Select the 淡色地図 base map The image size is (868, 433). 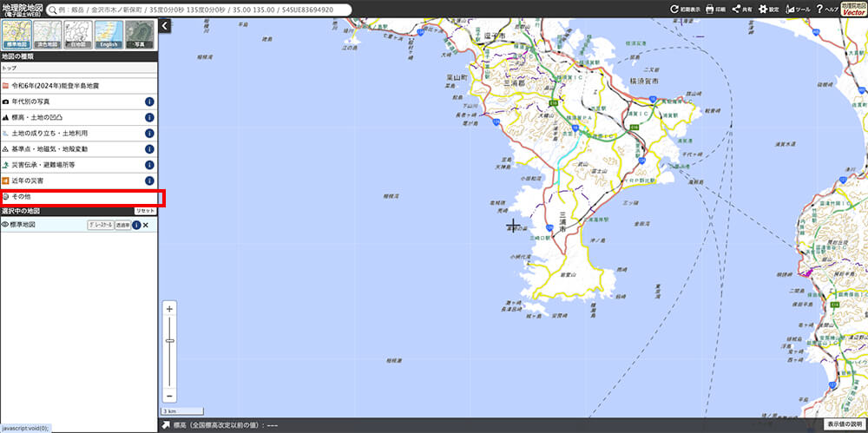pos(47,34)
